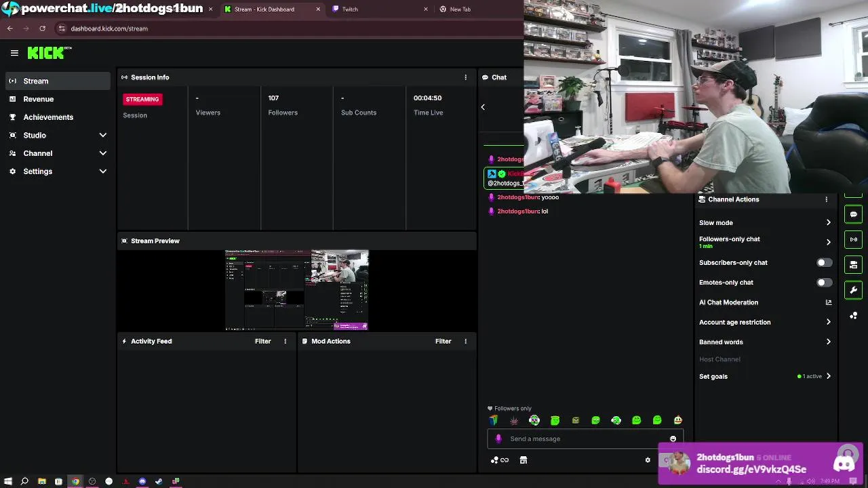Open Mod Actions three-dot options

[x=465, y=341]
